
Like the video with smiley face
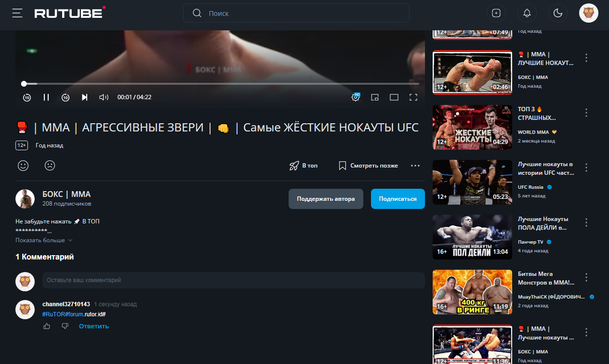click(x=23, y=166)
